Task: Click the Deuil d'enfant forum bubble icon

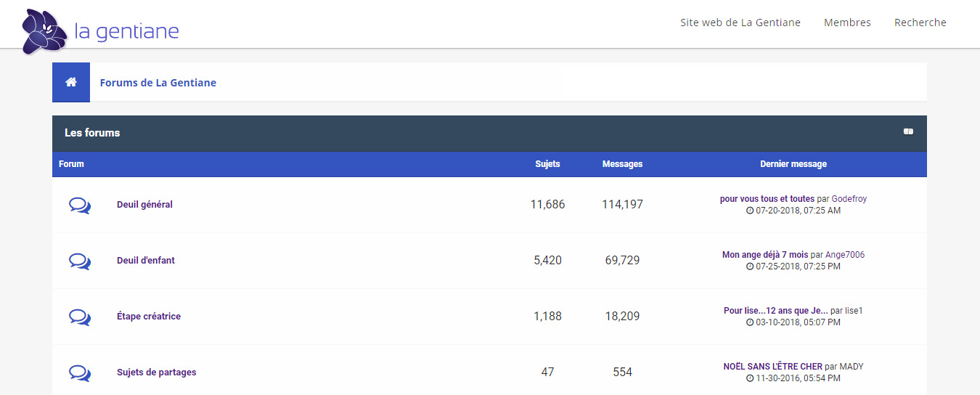Action: point(80,261)
